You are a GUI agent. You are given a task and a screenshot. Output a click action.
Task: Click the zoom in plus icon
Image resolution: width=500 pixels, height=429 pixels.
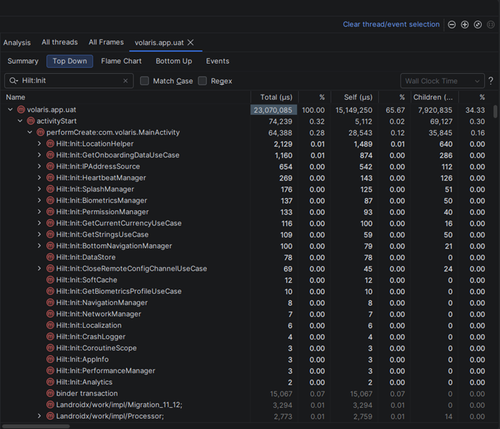click(x=465, y=25)
